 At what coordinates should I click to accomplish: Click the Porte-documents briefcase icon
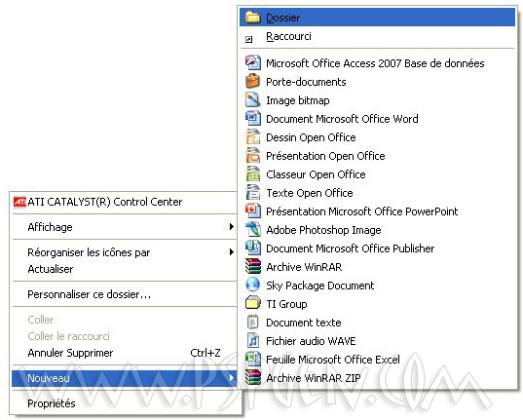[x=252, y=81]
